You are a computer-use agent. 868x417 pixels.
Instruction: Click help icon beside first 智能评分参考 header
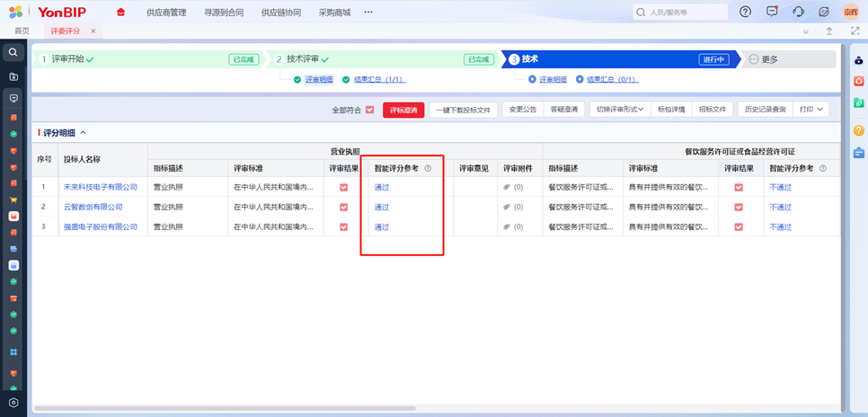tap(428, 168)
